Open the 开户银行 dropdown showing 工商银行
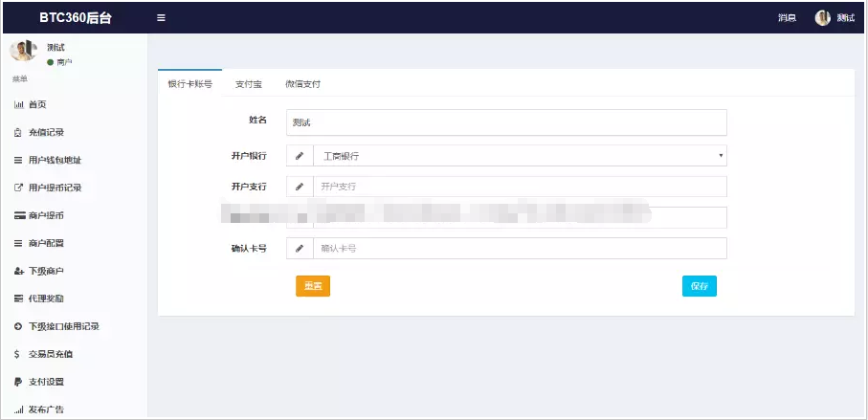 pyautogui.click(x=520, y=156)
